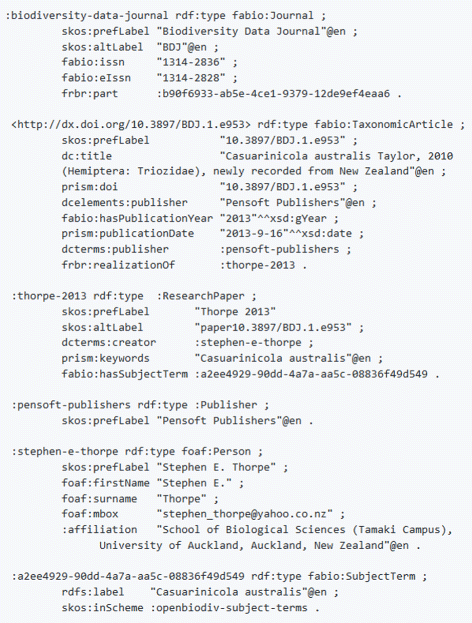Click :thorpe-2013 after frbr:realizationOf
Image resolution: width=472 pixels, height=623 pixels.
[257, 265]
